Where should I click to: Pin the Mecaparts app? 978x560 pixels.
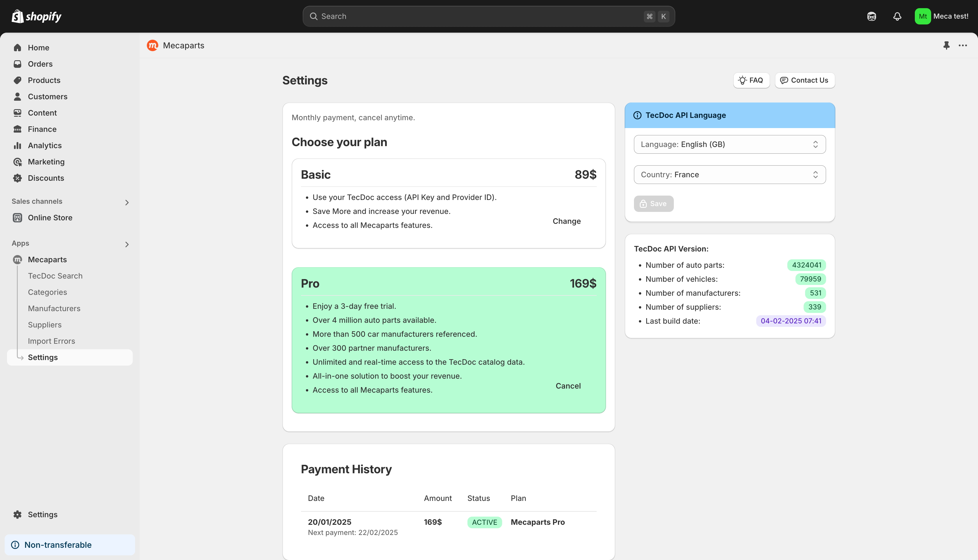(x=947, y=45)
